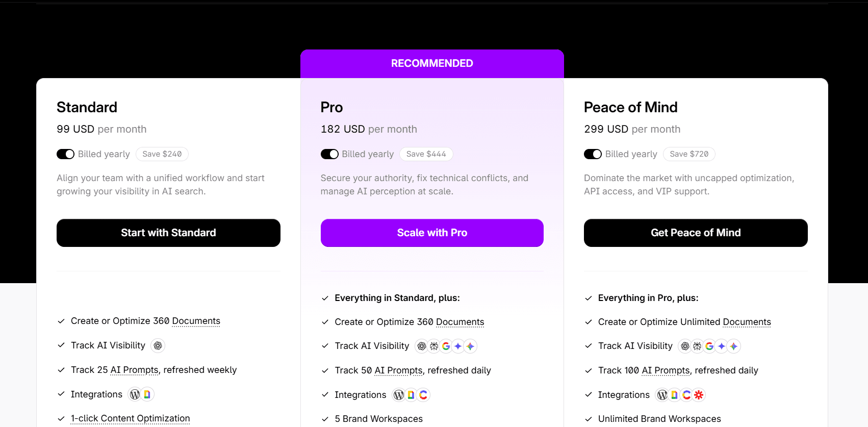Click the Zapier integration icon in Peace of Mind
This screenshot has width=868, height=427.
coord(699,395)
